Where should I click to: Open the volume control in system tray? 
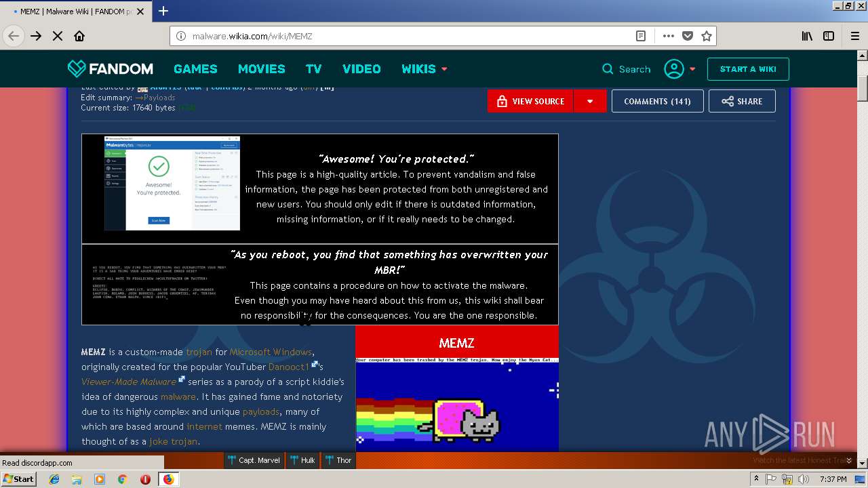[x=804, y=479]
